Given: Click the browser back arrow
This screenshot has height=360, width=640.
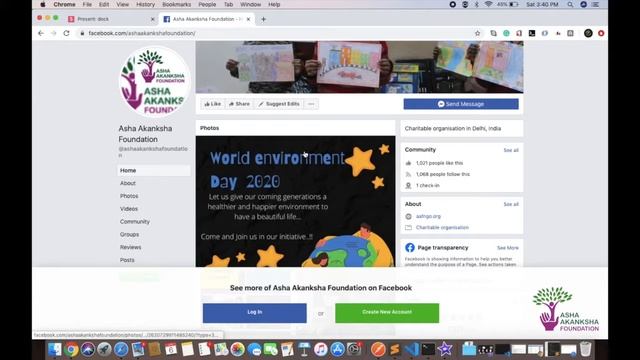Looking at the screenshot, I should click(x=41, y=33).
